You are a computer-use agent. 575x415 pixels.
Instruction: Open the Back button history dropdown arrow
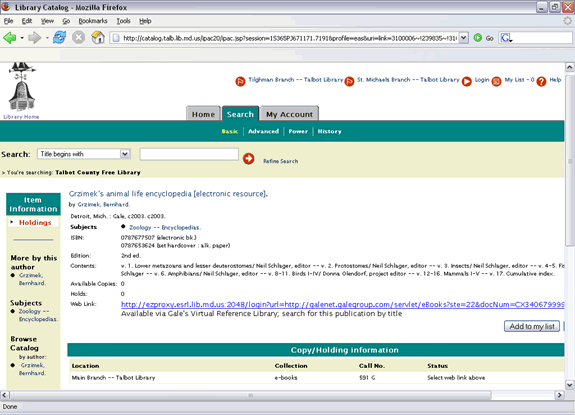point(22,38)
